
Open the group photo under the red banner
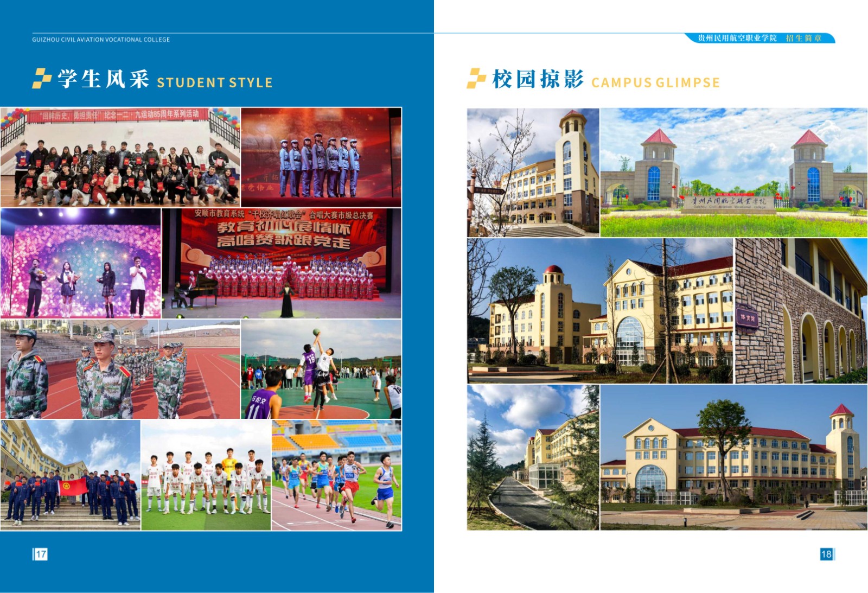pyautogui.click(x=120, y=157)
